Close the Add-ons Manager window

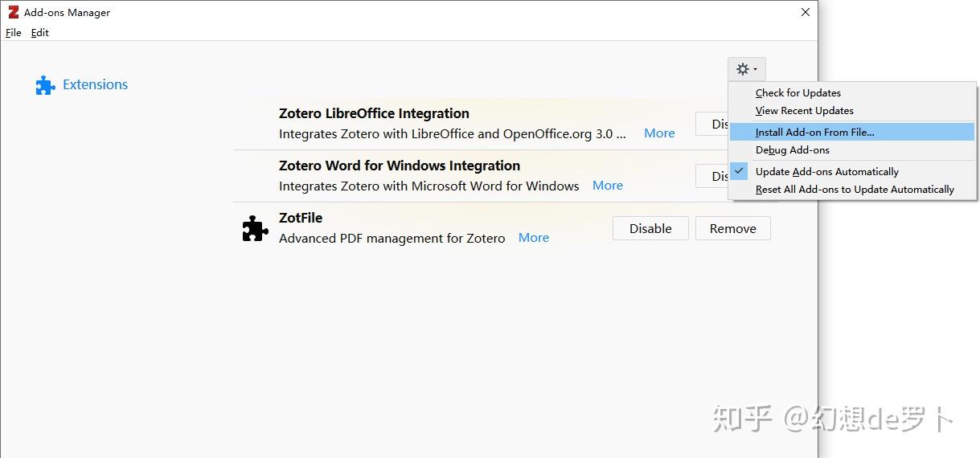805,12
